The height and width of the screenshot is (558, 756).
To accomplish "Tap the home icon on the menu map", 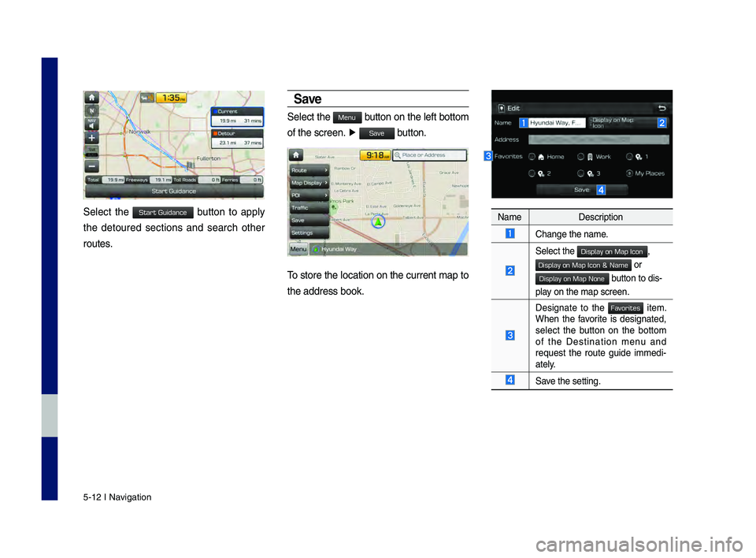I will [295, 155].
